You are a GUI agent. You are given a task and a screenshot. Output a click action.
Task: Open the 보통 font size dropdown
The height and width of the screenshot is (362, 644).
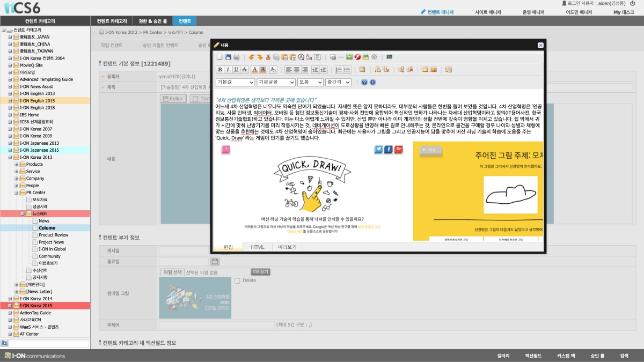(311, 82)
